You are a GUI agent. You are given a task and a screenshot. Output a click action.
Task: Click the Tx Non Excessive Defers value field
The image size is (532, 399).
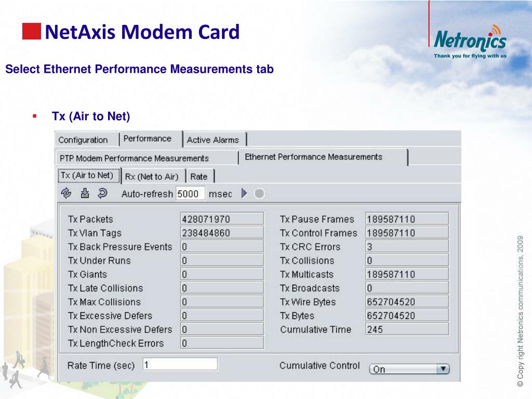[x=222, y=329]
